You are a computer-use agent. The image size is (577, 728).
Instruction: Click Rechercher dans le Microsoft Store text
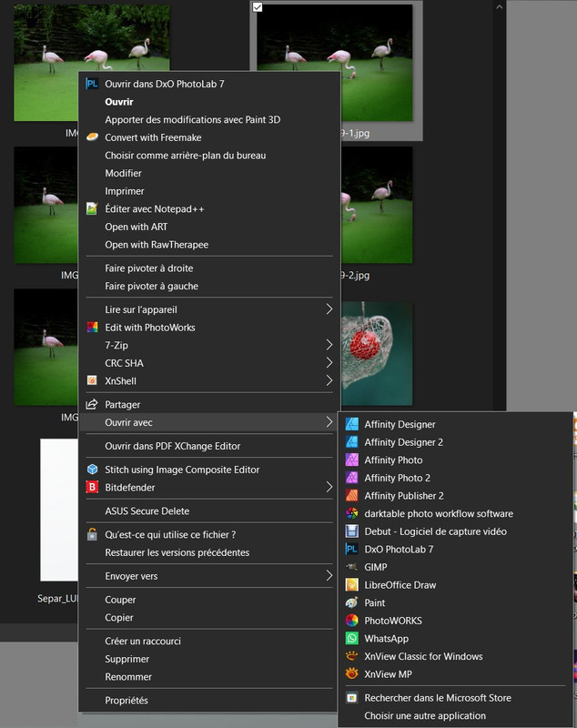click(438, 698)
